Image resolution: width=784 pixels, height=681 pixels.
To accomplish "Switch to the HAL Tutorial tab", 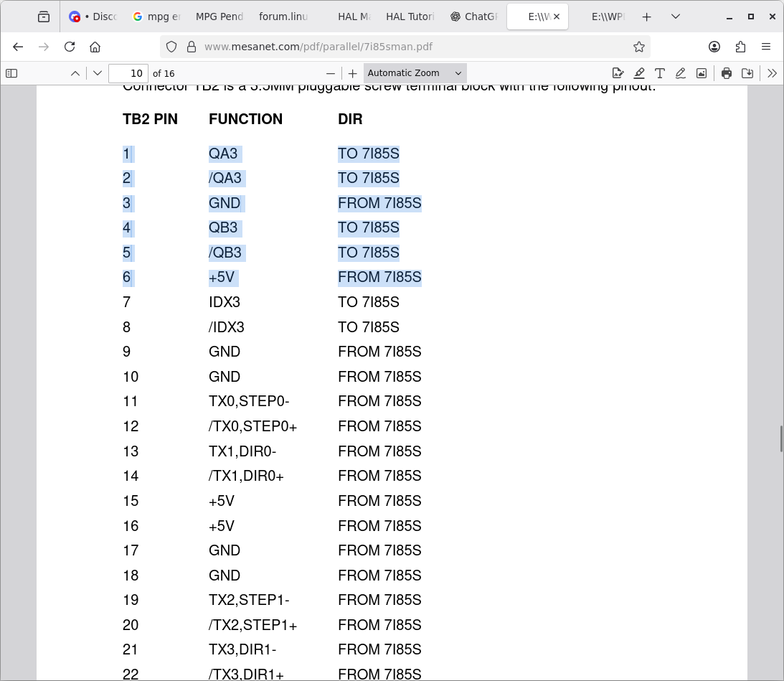I will pos(410,17).
